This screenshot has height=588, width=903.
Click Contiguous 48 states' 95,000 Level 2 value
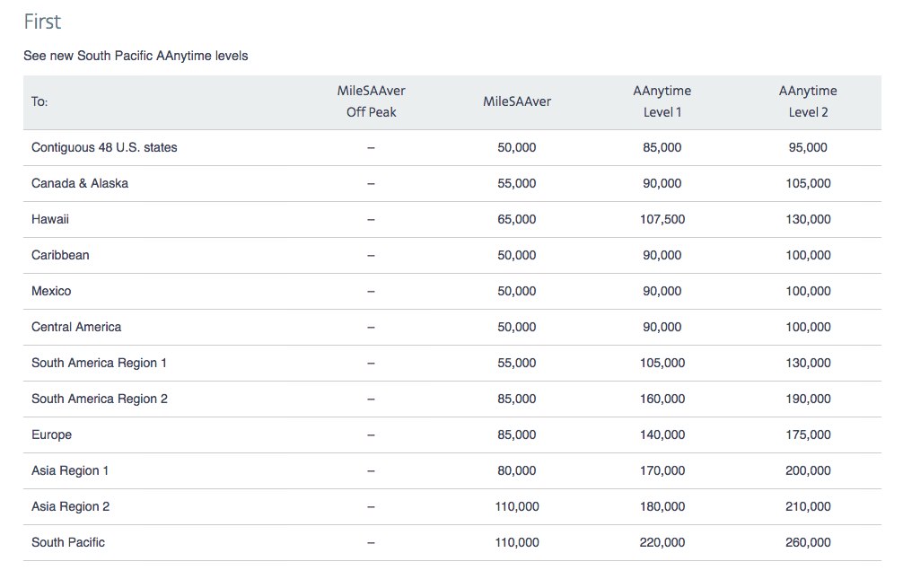pos(808,147)
